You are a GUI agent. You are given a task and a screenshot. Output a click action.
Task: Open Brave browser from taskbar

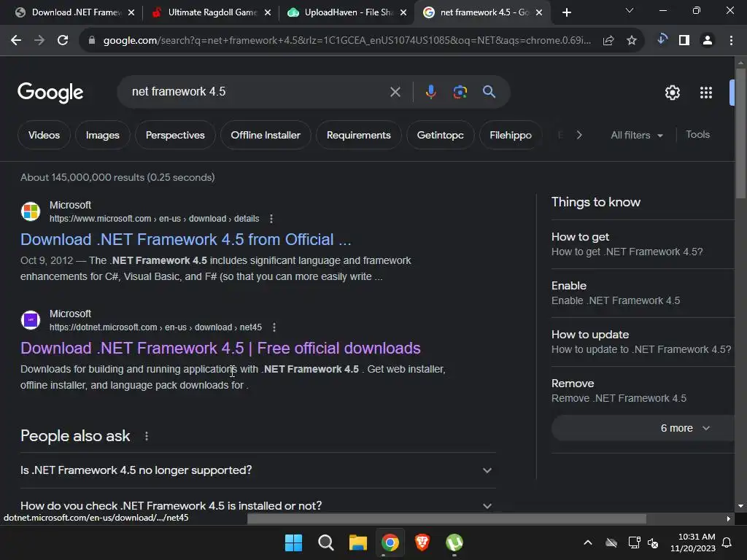[x=422, y=542]
